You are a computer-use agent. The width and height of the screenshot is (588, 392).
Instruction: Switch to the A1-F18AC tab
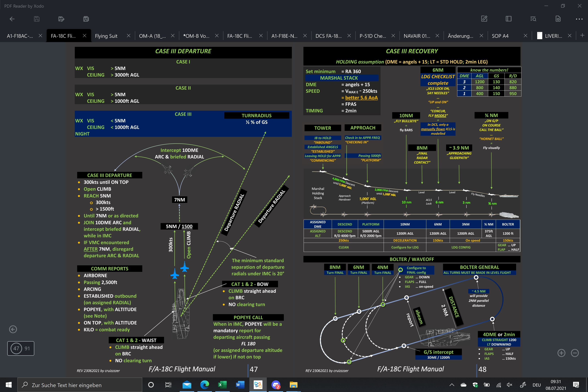tap(20, 36)
